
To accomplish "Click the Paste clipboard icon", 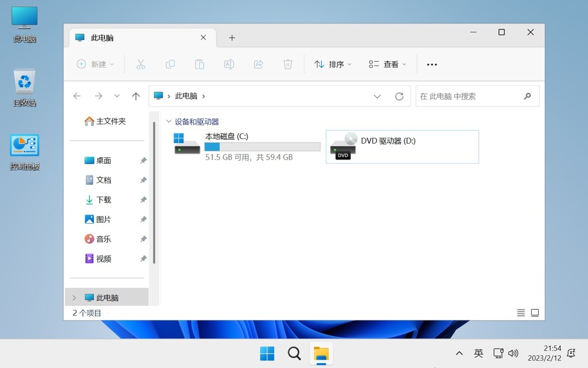I will pos(199,64).
